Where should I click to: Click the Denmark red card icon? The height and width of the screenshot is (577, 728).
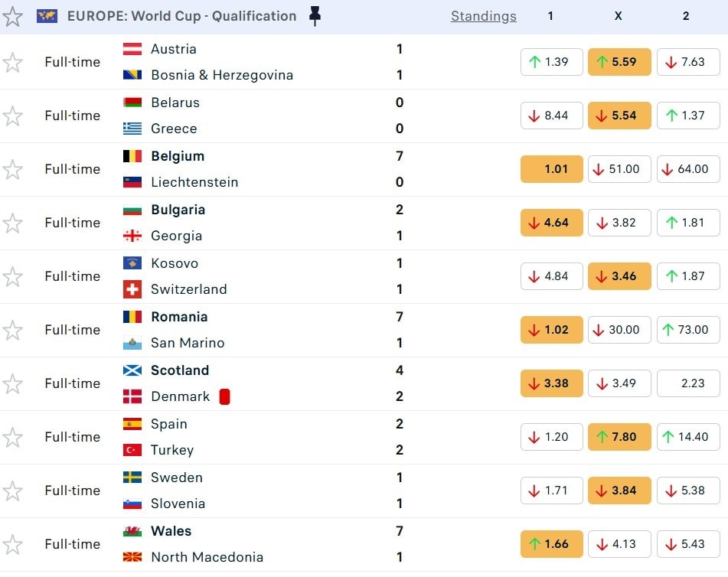(224, 396)
